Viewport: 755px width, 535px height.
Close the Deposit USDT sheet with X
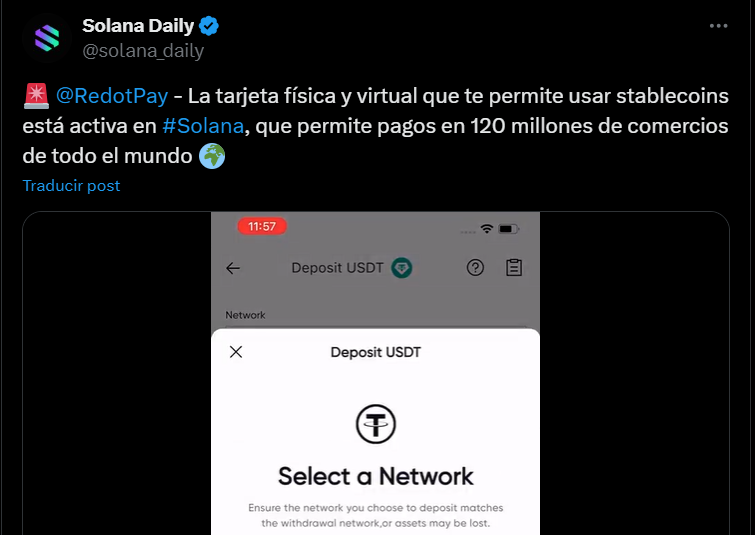[x=236, y=352]
